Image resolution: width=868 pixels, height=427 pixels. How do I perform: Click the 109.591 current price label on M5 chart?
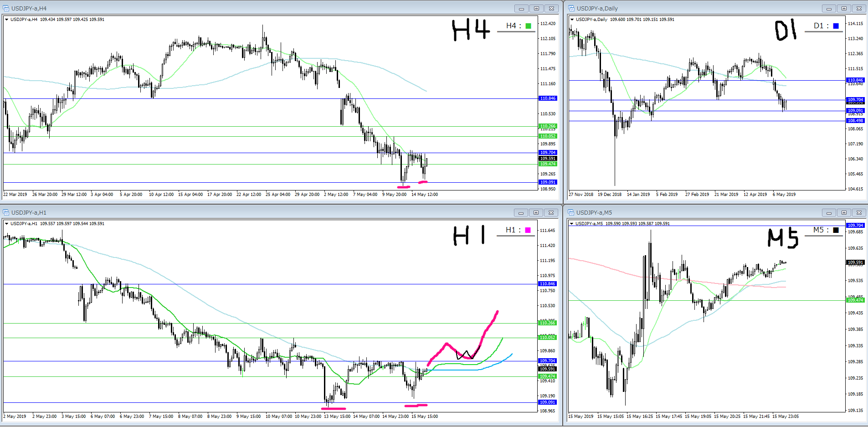pyautogui.click(x=855, y=262)
